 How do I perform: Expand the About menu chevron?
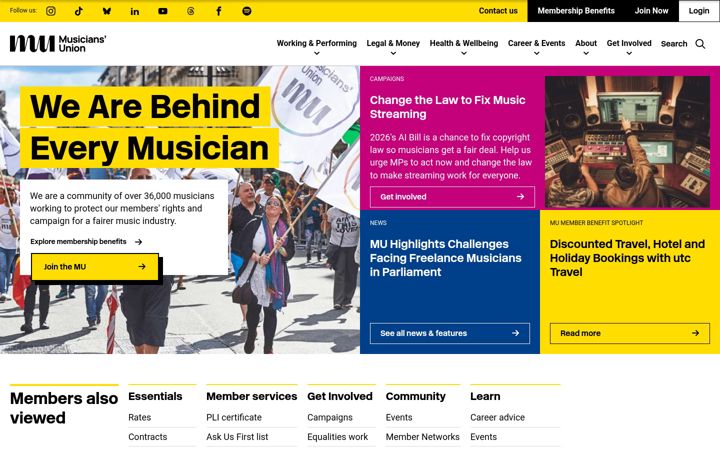point(586,53)
